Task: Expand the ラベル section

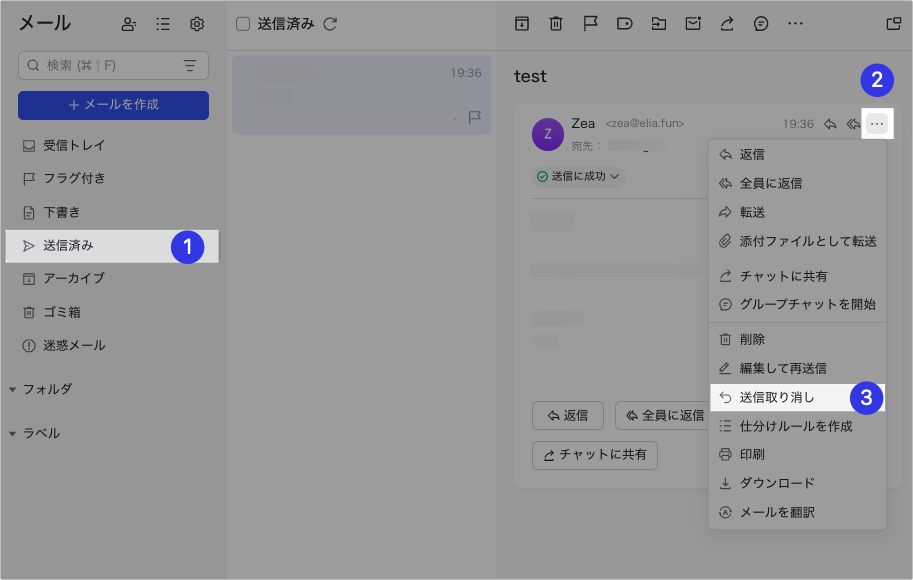Action: point(12,433)
